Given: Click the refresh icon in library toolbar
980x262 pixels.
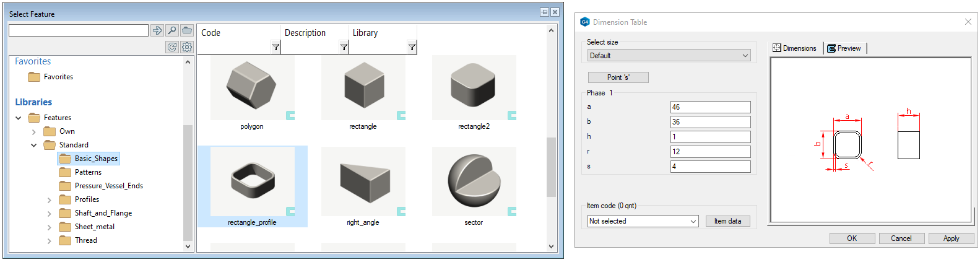Looking at the screenshot, I should pos(172,47).
